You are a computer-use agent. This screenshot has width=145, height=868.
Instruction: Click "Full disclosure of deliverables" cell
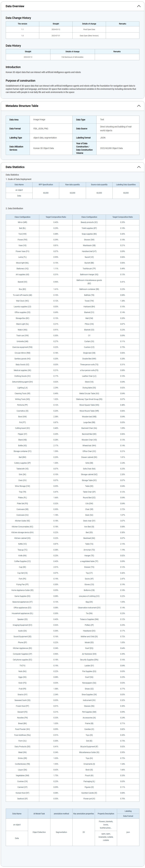point(72,57)
